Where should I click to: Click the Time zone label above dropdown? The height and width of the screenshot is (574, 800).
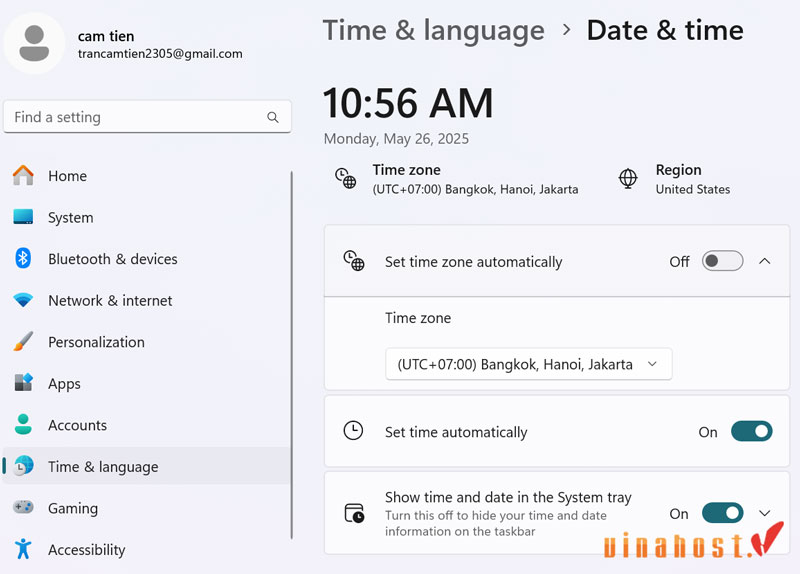pyautogui.click(x=418, y=318)
